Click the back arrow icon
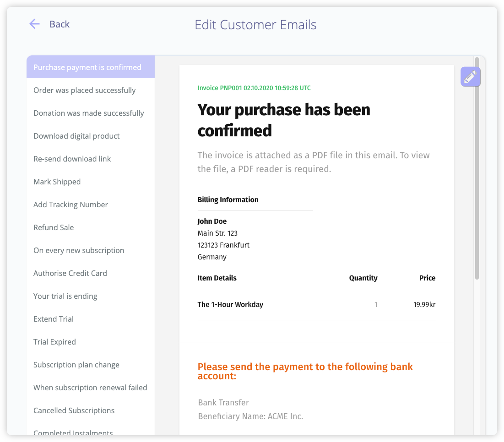504x442 pixels. 34,24
